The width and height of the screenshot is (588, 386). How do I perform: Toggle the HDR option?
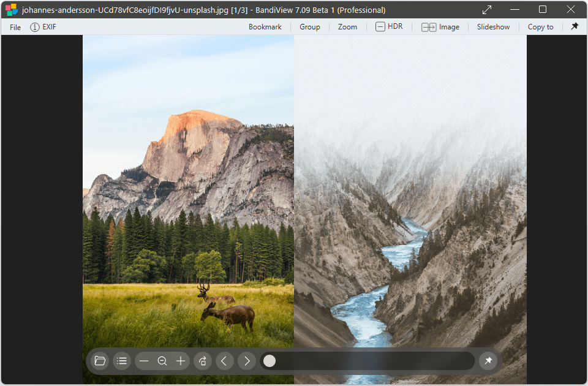click(389, 26)
